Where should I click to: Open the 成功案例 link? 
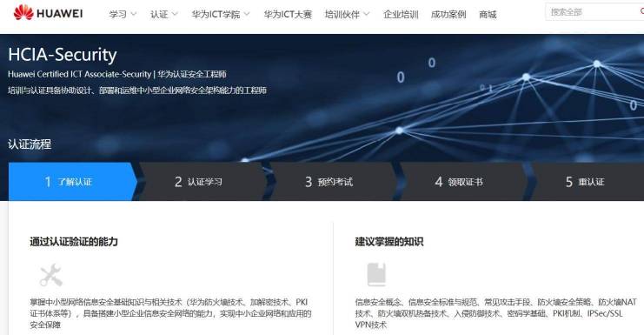pyautogui.click(x=448, y=15)
